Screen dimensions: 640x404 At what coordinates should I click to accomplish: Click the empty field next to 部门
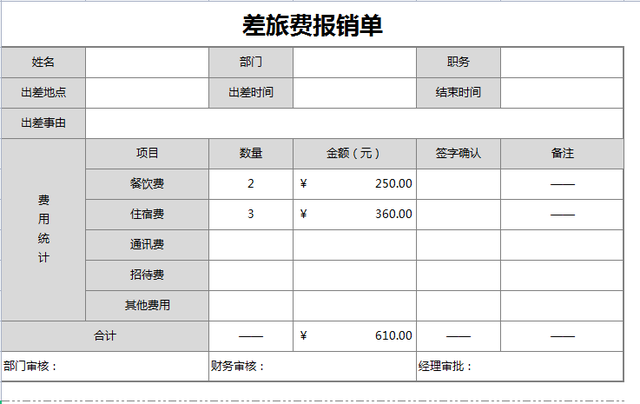point(355,62)
